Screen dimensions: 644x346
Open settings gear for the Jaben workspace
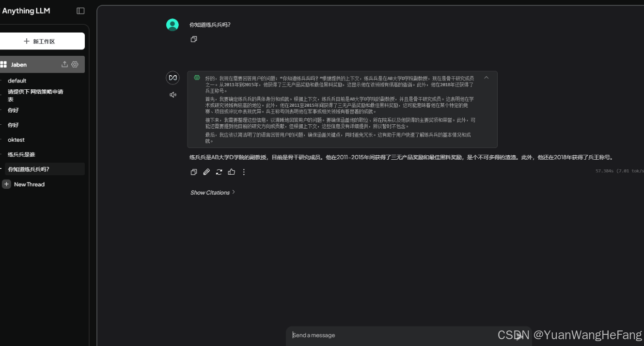(x=74, y=64)
